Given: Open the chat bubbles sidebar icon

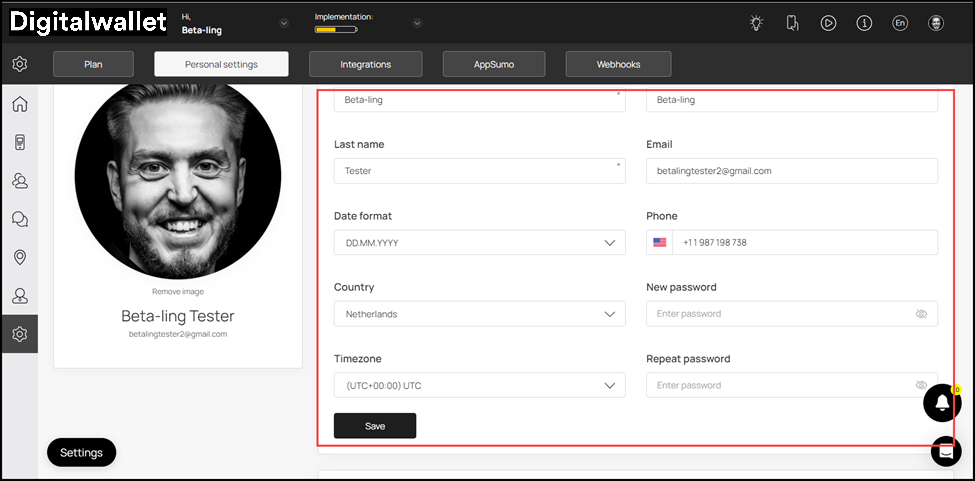Looking at the screenshot, I should coord(19,219).
